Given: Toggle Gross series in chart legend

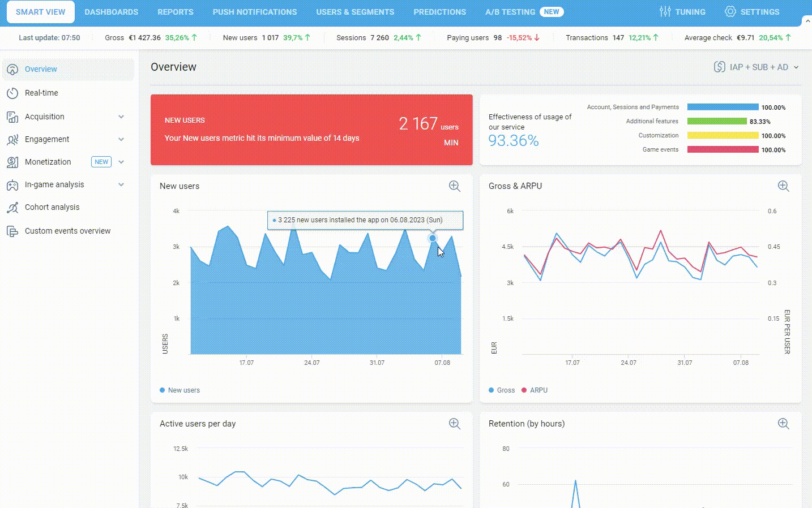Looking at the screenshot, I should [x=502, y=390].
